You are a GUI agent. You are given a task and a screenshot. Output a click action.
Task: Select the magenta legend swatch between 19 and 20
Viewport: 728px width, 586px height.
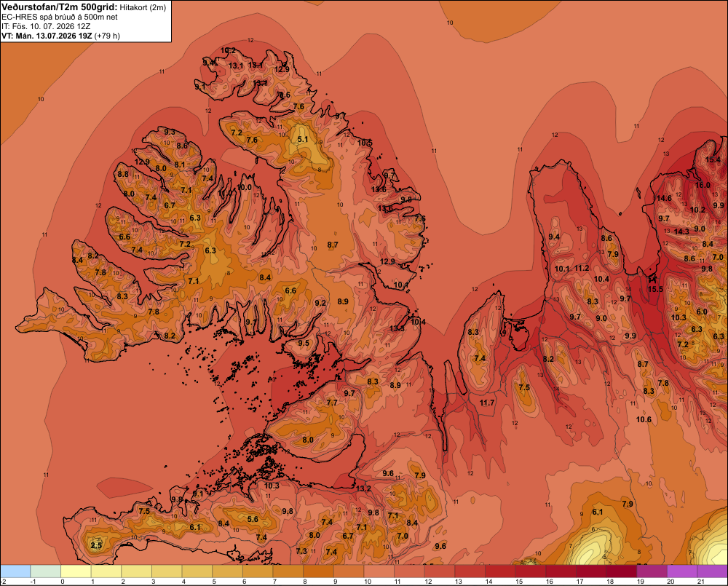[652, 571]
